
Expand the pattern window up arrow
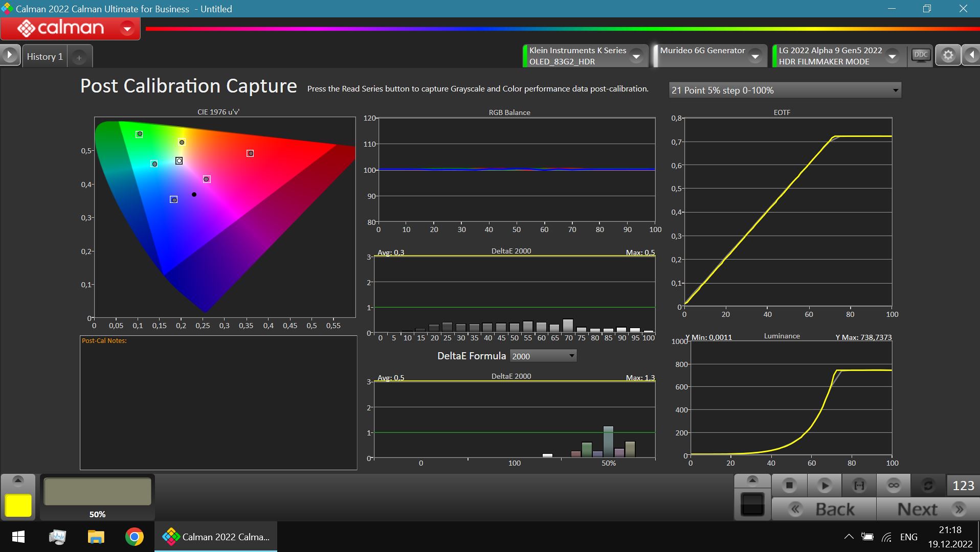point(752,480)
